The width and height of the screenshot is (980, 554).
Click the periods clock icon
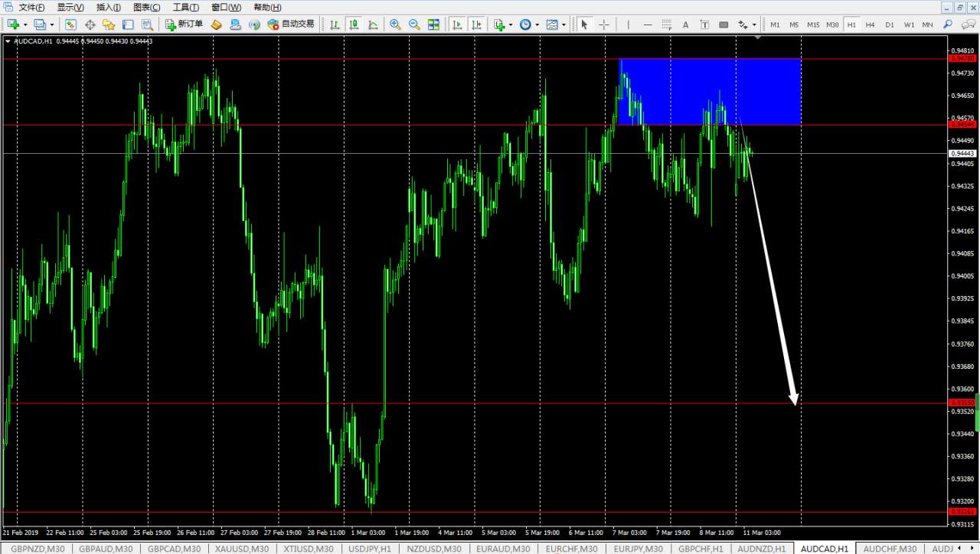(525, 24)
